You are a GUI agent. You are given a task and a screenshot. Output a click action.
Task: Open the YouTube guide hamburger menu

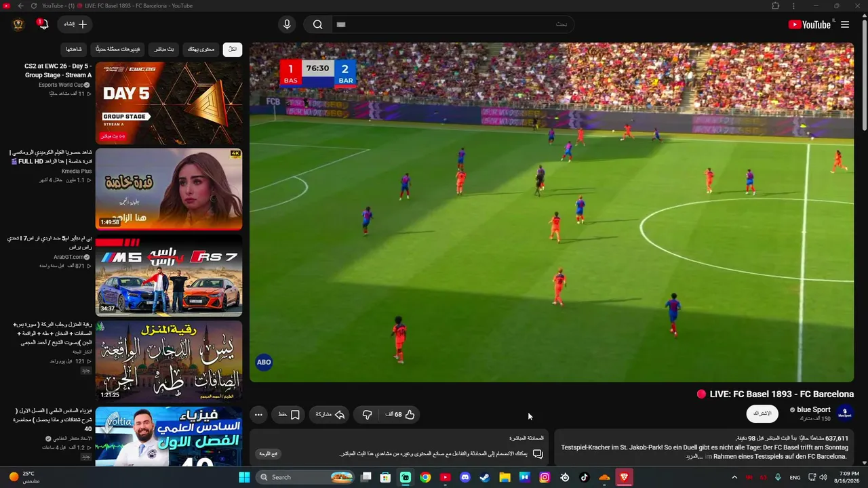[845, 24]
